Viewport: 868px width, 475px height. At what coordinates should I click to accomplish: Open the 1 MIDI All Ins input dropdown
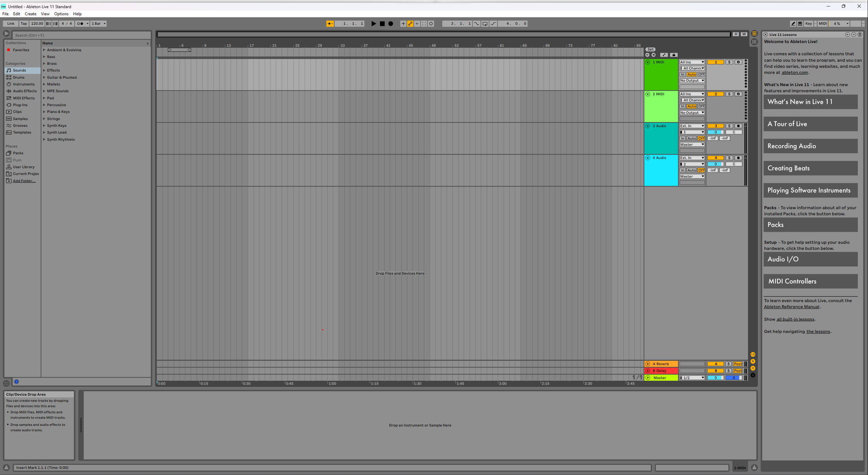pyautogui.click(x=692, y=62)
